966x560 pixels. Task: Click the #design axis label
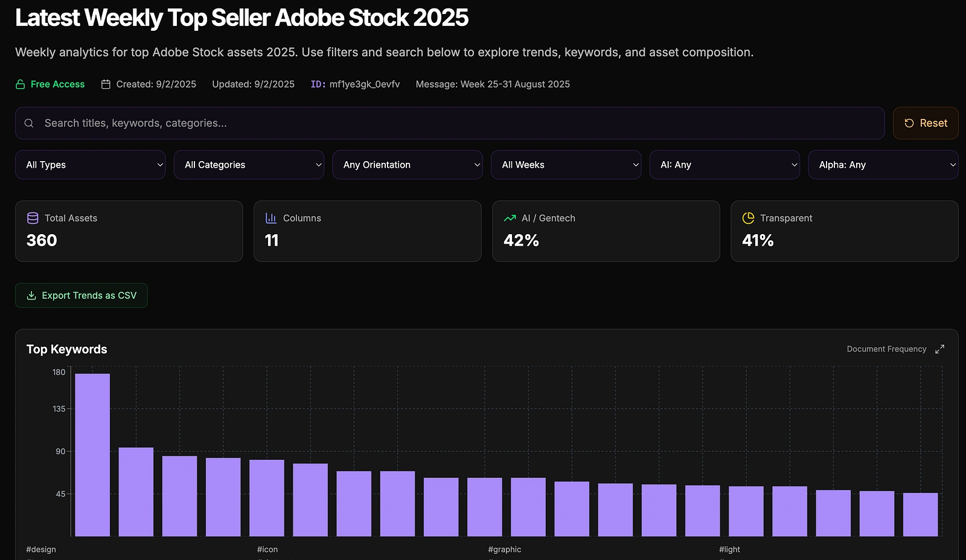(x=41, y=550)
